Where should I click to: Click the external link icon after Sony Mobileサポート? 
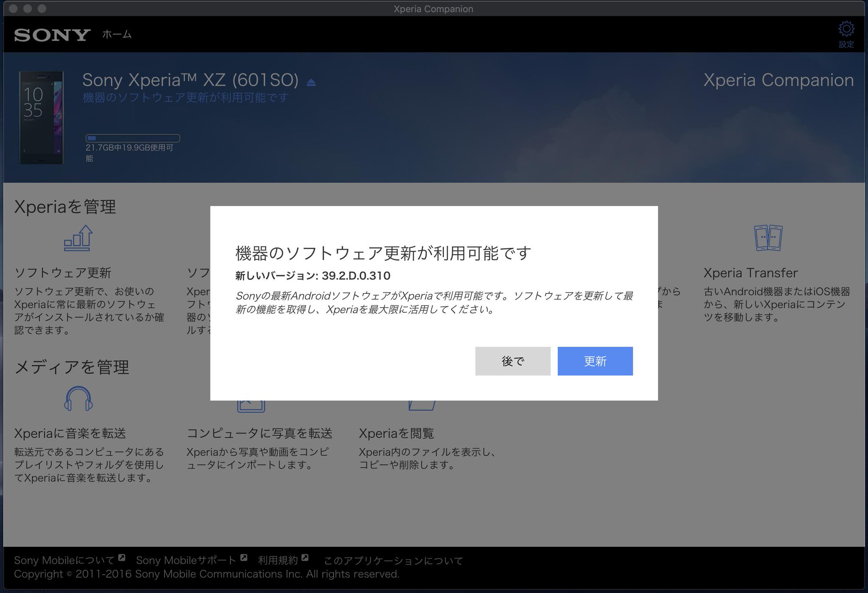244,558
